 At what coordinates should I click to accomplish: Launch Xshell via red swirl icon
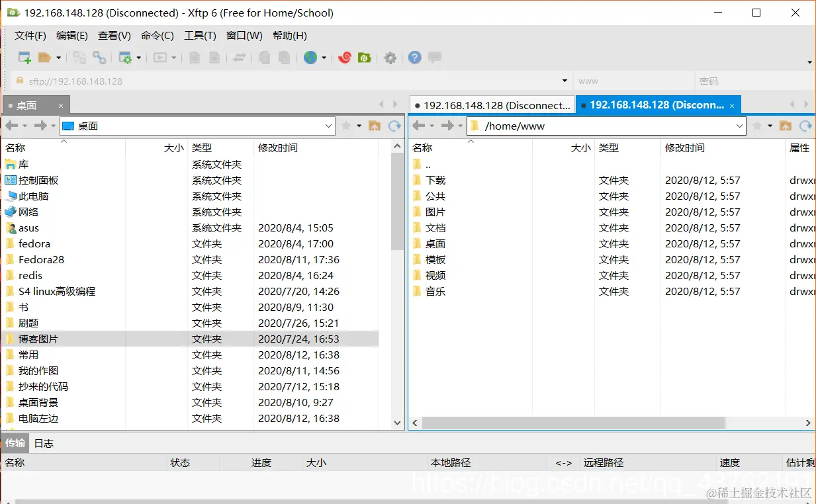pos(344,58)
